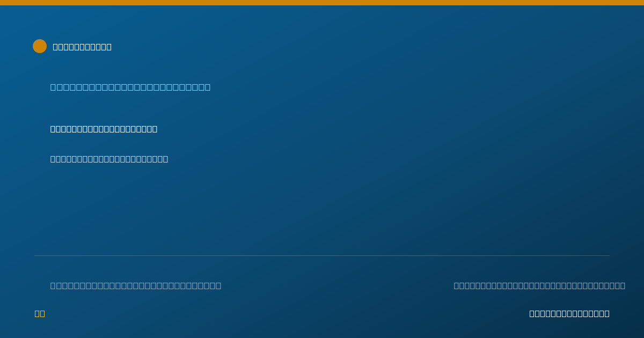Select the grey footer text on the right side
The width and height of the screenshot is (644, 338).
[x=539, y=285]
